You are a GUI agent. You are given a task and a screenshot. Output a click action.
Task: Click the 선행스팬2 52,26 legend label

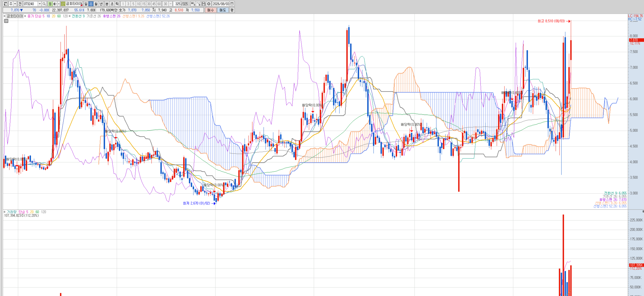pyautogui.click(x=158, y=16)
